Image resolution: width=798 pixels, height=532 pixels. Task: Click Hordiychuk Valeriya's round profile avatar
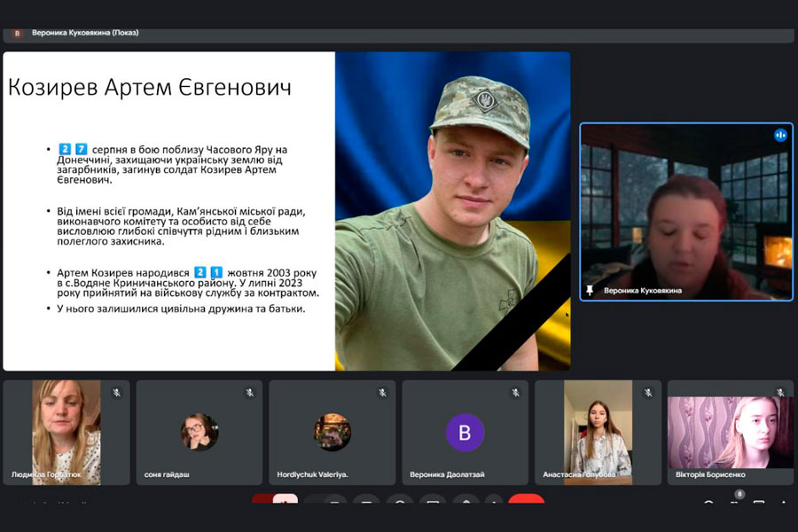[332, 432]
